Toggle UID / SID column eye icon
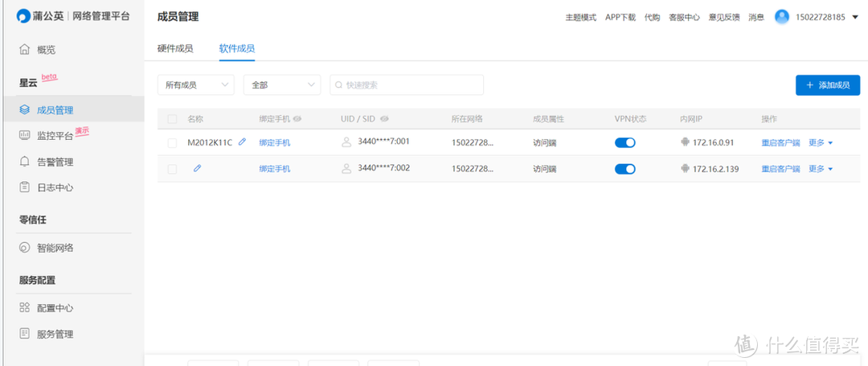Viewport: 868px width, 366px height. coord(385,119)
